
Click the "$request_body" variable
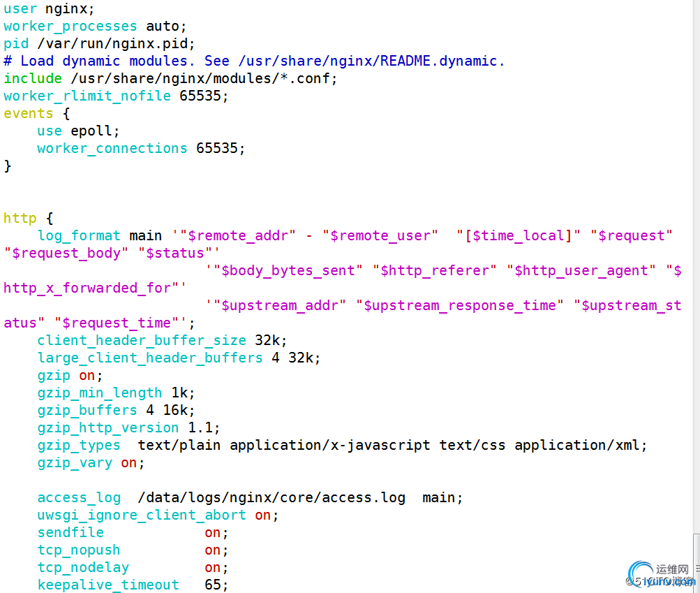(66, 253)
